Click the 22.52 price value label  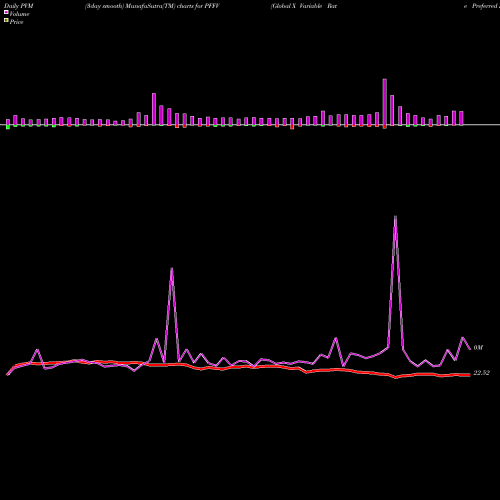[481, 373]
